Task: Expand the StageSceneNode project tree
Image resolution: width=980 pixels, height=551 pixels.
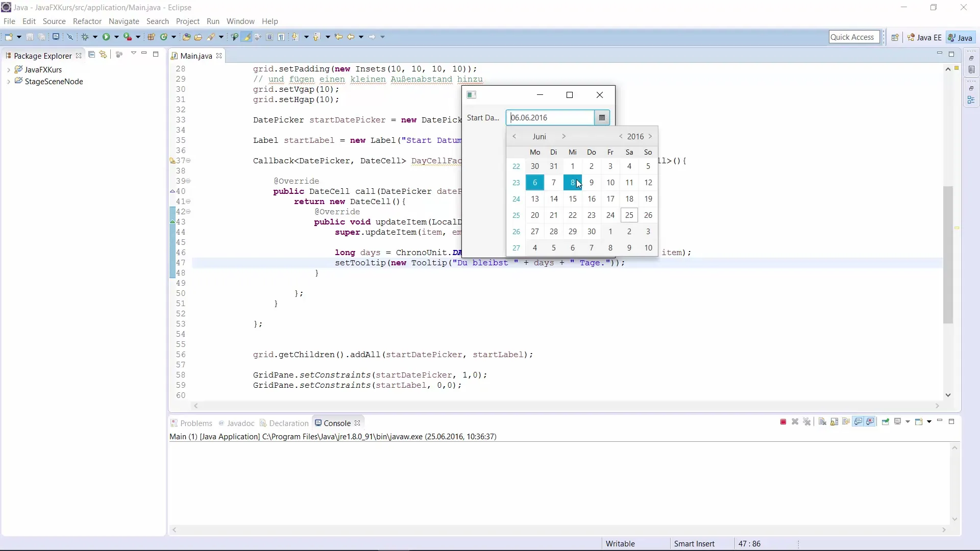Action: [x=8, y=82]
